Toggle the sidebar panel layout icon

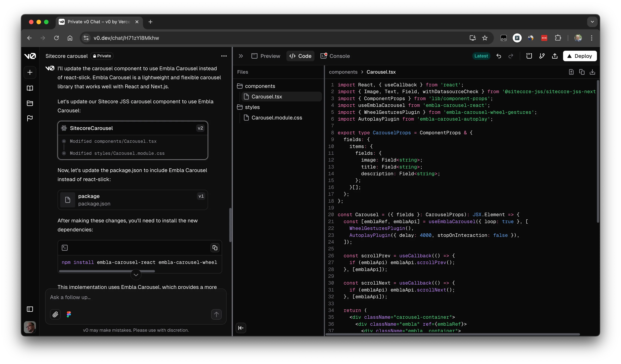click(30, 309)
